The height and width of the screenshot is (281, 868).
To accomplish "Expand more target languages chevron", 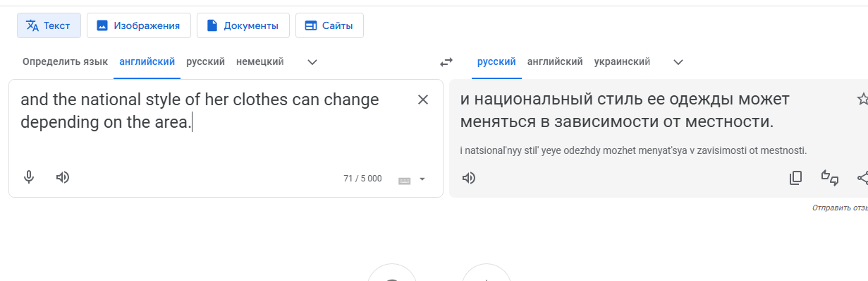I will click(678, 62).
